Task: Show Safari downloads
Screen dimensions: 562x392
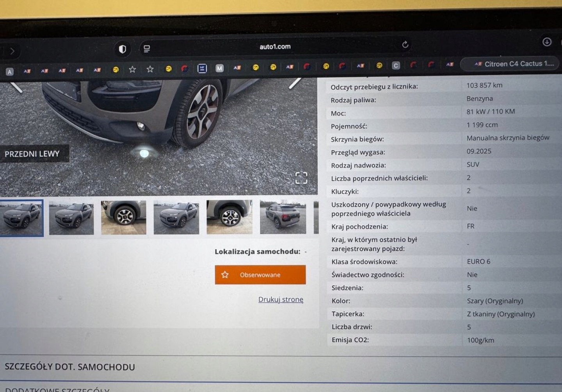Action: tap(547, 42)
